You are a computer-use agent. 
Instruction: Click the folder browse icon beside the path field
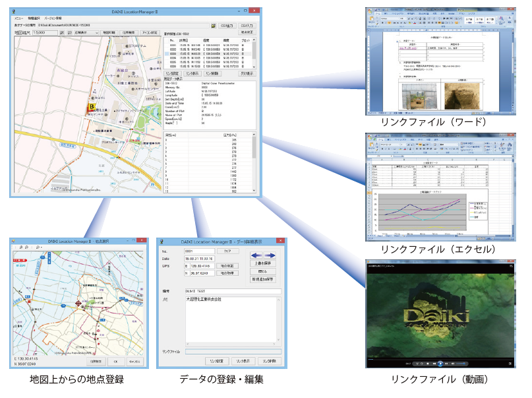[214, 25]
